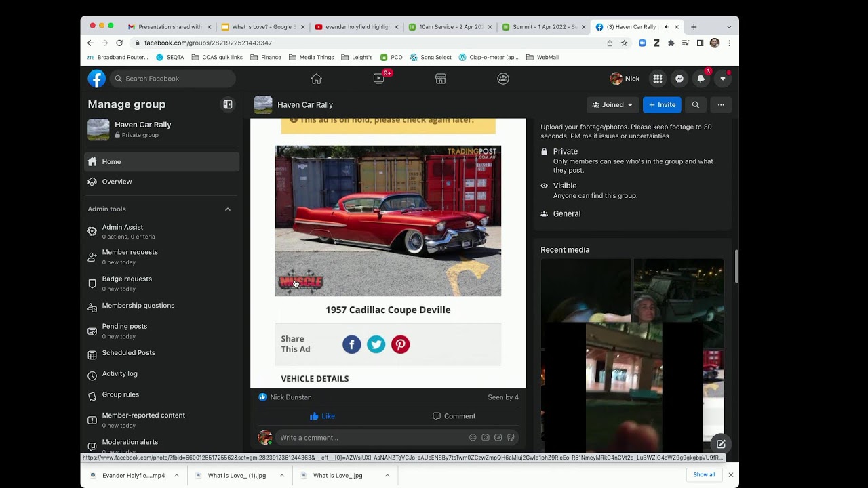Image resolution: width=868 pixels, height=488 pixels.
Task: Click the Invite button
Action: (662, 105)
